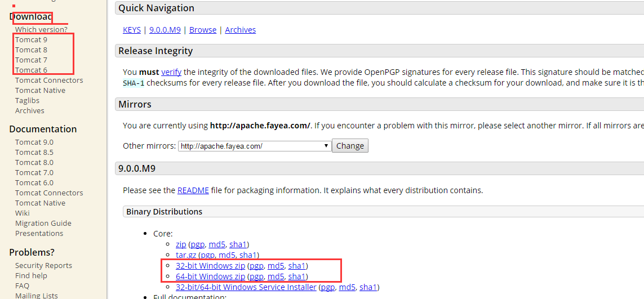View Tomcat 9.0 documentation
644x299 pixels.
34,142
